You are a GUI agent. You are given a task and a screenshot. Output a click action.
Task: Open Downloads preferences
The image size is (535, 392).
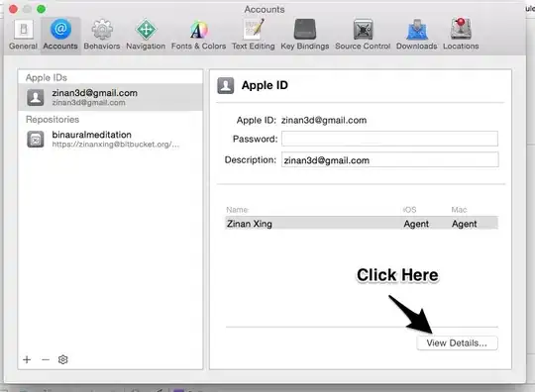coord(416,35)
